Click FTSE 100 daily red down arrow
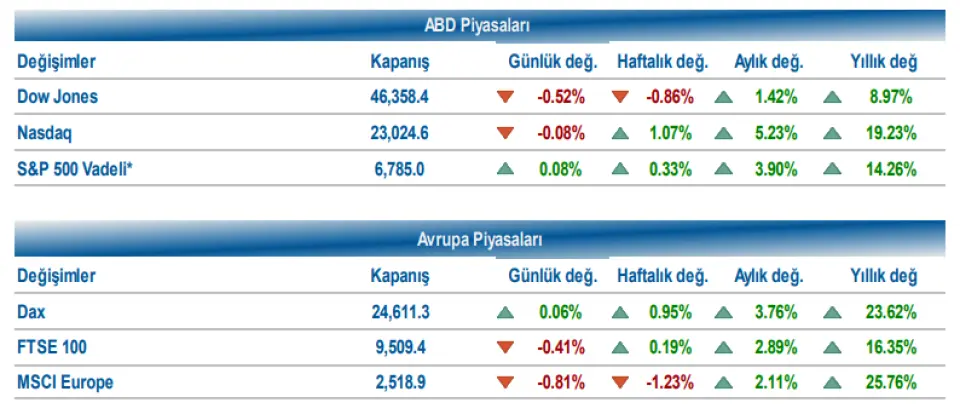 [x=505, y=347]
